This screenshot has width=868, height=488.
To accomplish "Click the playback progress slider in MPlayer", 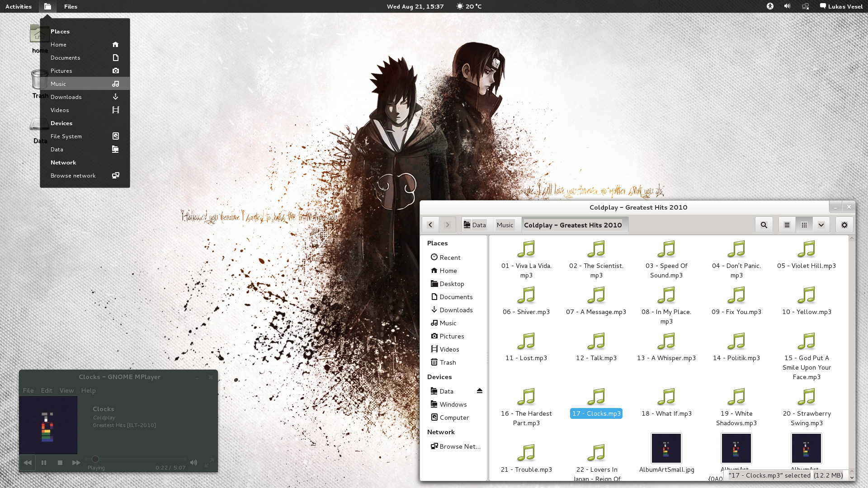I will [136, 459].
